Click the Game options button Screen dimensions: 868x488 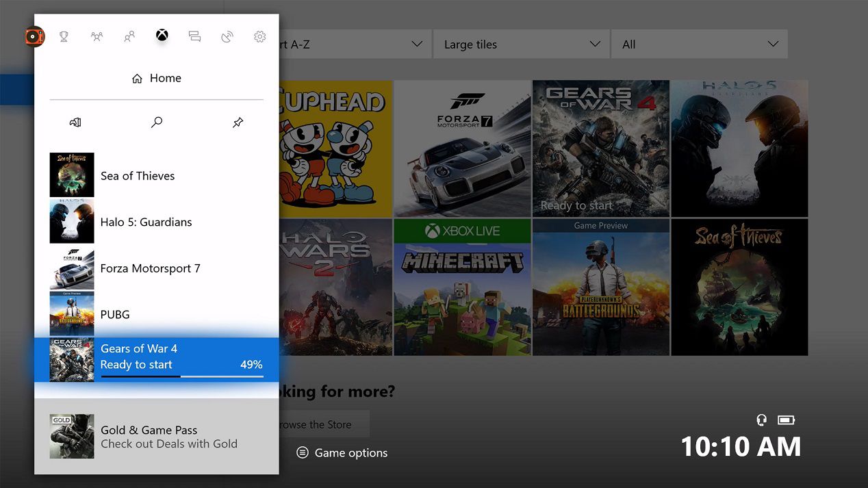pyautogui.click(x=342, y=452)
